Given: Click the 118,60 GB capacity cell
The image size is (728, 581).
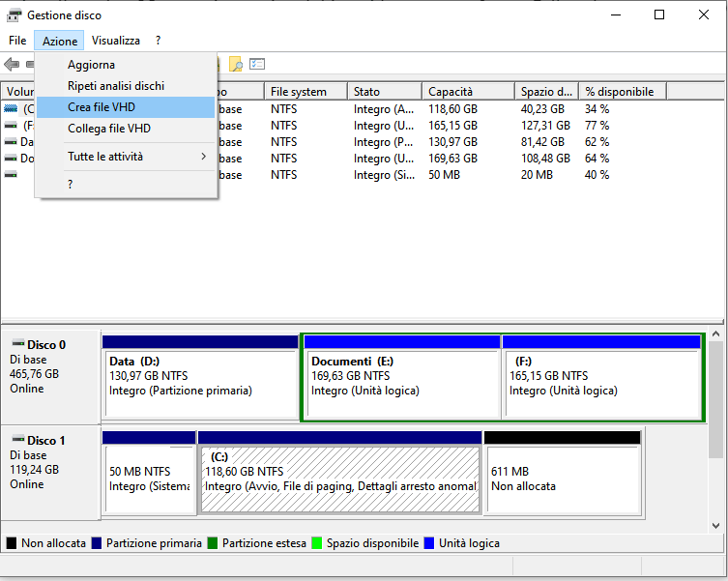Looking at the screenshot, I should 452,109.
